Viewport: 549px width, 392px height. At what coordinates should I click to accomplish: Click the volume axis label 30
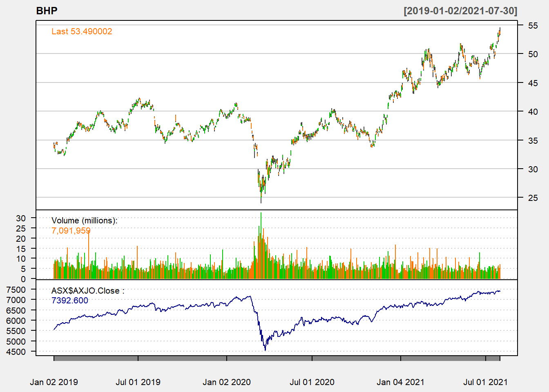coord(21,218)
